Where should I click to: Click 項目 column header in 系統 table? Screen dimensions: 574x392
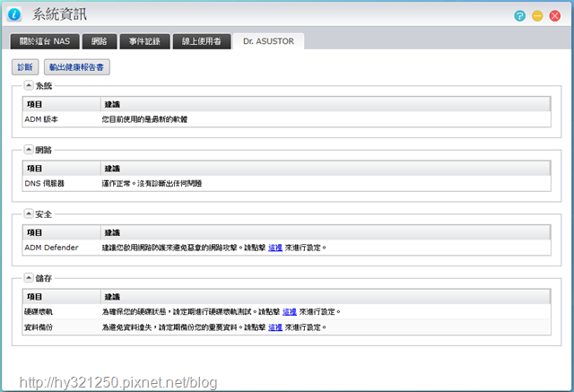(62, 104)
